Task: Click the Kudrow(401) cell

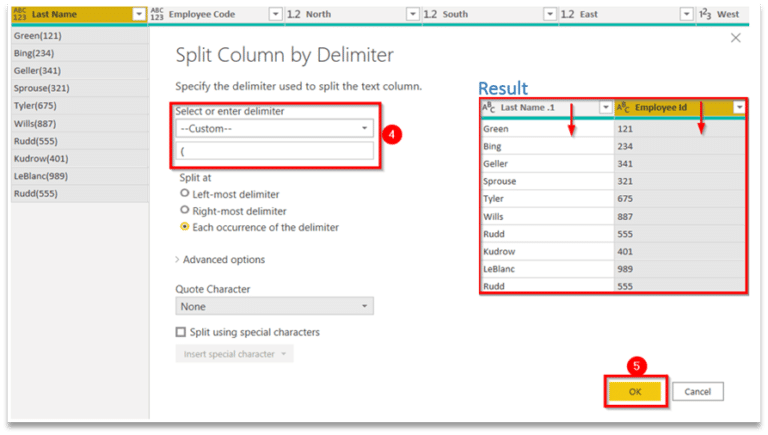Action: [80, 159]
